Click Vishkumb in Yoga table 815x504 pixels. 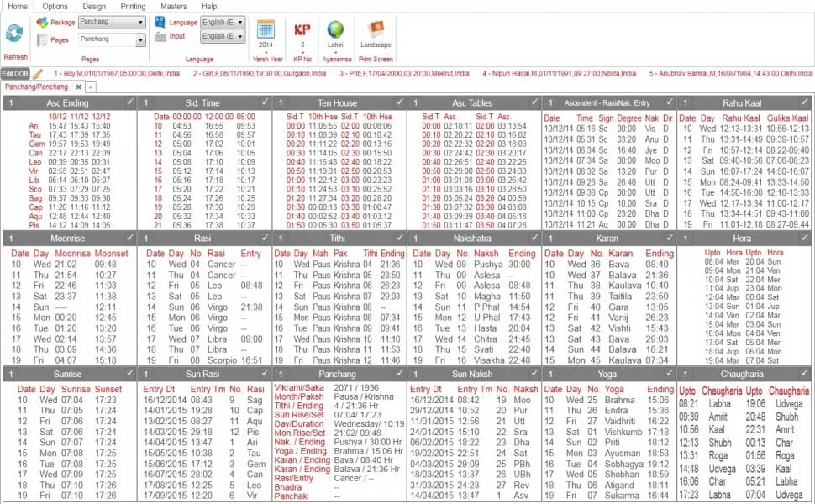(x=623, y=432)
